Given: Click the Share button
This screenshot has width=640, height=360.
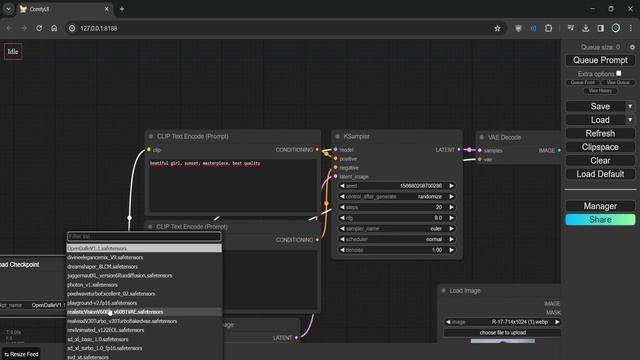Looking at the screenshot, I should click(x=600, y=220).
